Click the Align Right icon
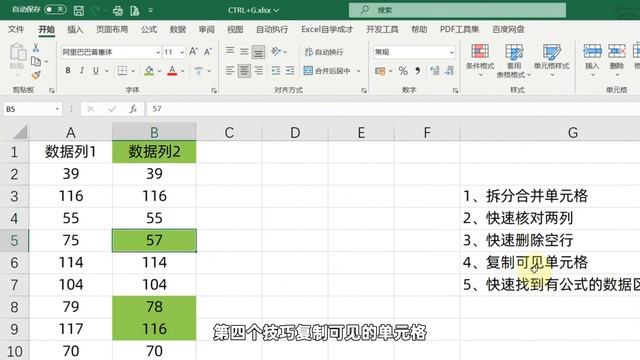The image size is (640, 360). (258, 71)
